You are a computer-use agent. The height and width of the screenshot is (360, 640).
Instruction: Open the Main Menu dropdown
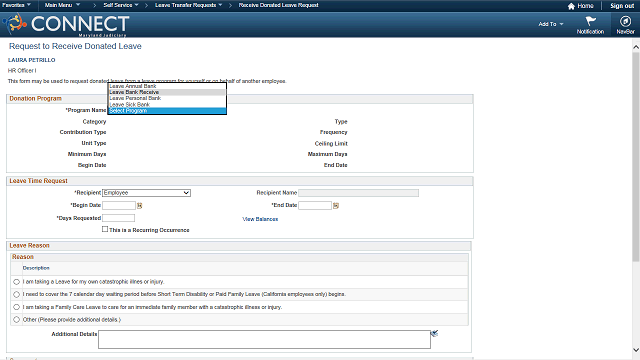click(x=62, y=5)
